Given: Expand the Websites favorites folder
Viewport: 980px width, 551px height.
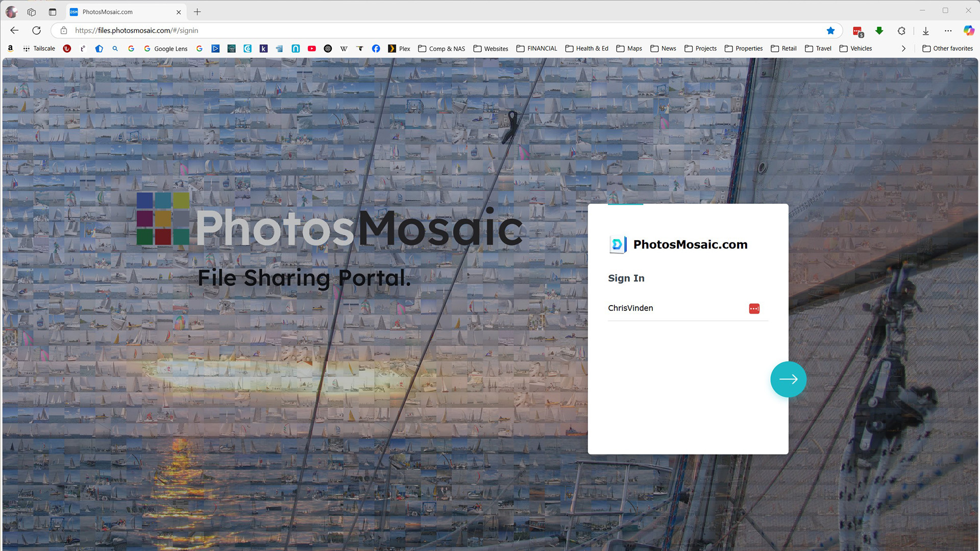Looking at the screenshot, I should [491, 48].
